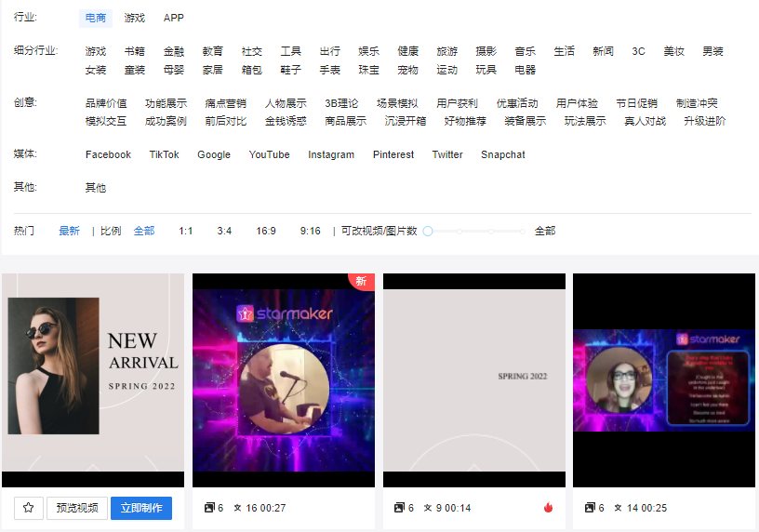This screenshot has height=532, width=759.
Task: Select 好物推荐 creative filter
Action: 465,121
